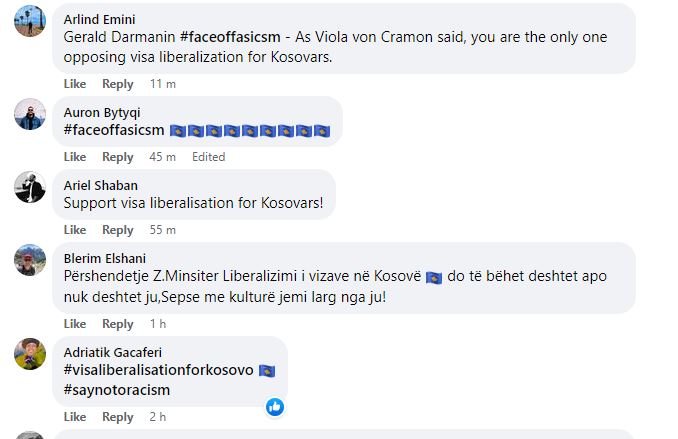Open the #saynotoracism hashtag
The image size is (678, 439).
point(117,390)
